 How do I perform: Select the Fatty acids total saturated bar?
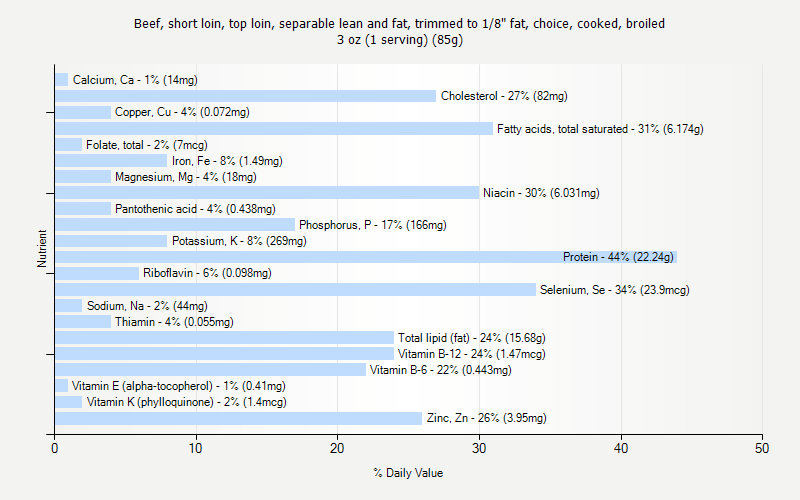point(274,129)
